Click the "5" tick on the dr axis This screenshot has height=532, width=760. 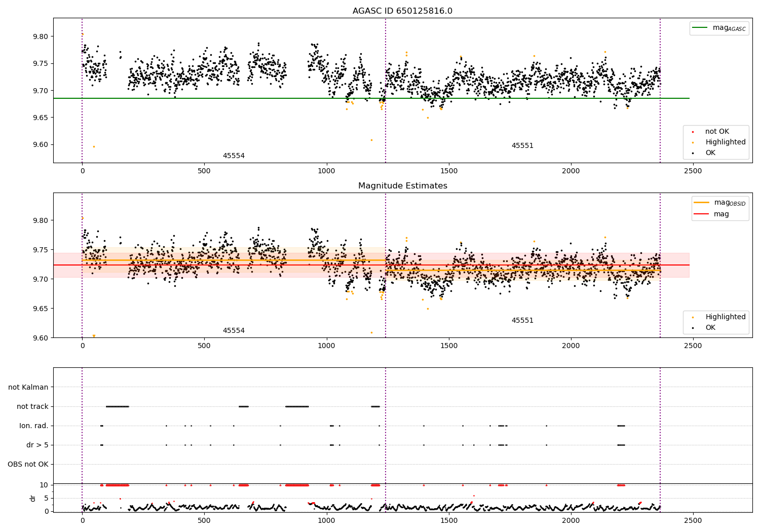47,498
